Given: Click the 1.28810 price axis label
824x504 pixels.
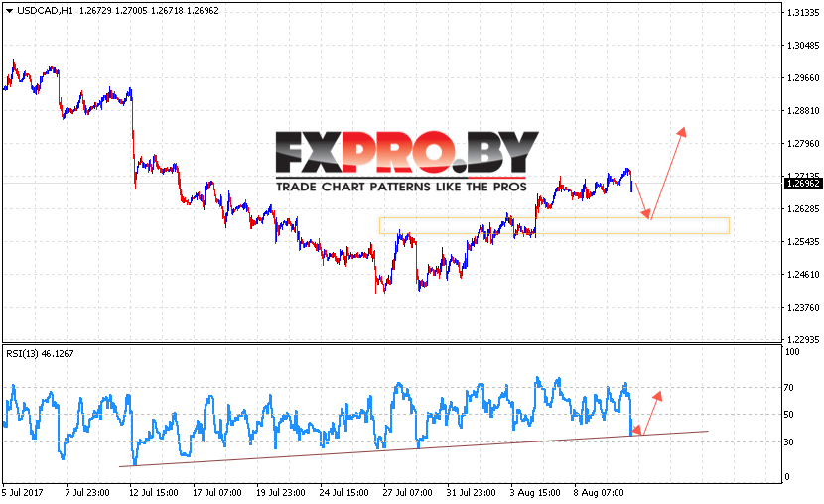Looking at the screenshot, I should click(803, 110).
